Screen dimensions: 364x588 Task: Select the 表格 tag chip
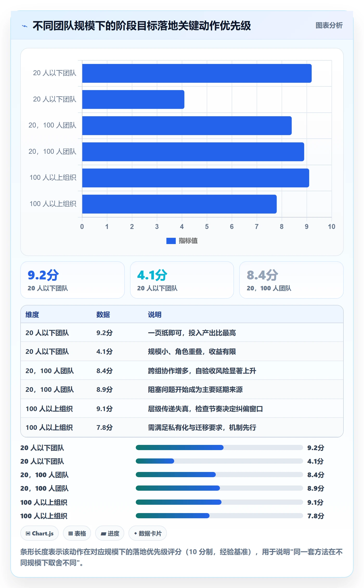(x=77, y=533)
